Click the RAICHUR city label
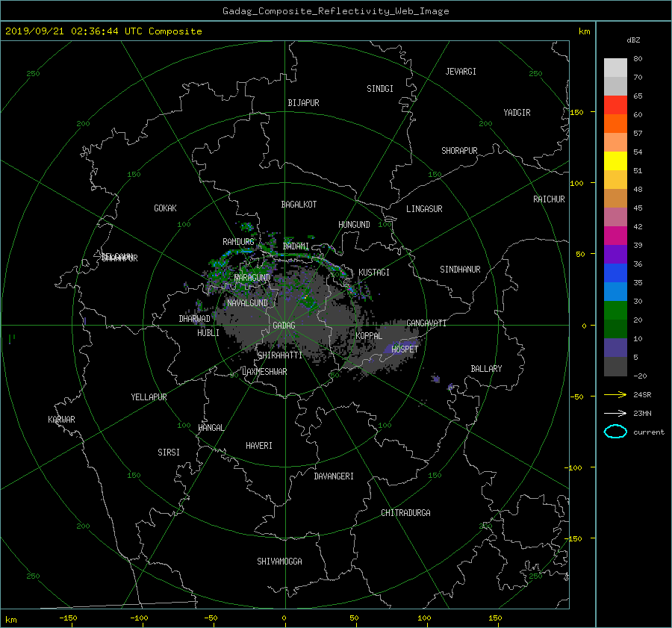 (x=549, y=199)
